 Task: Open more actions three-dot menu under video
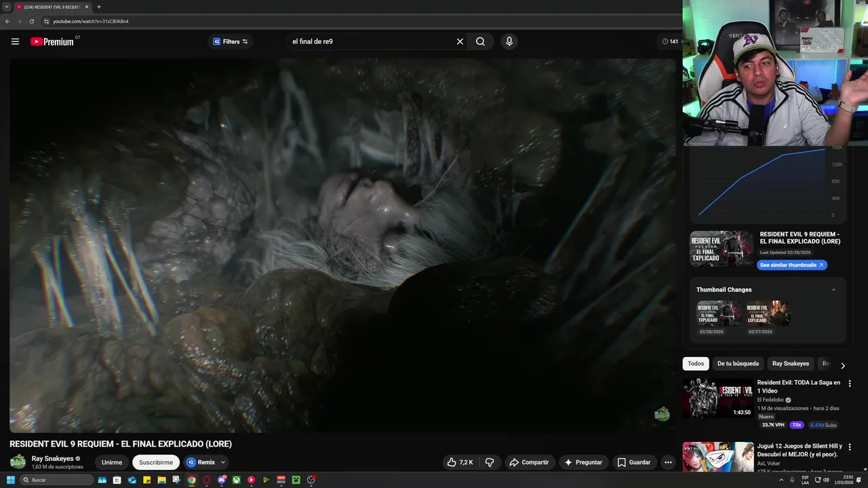(x=668, y=462)
